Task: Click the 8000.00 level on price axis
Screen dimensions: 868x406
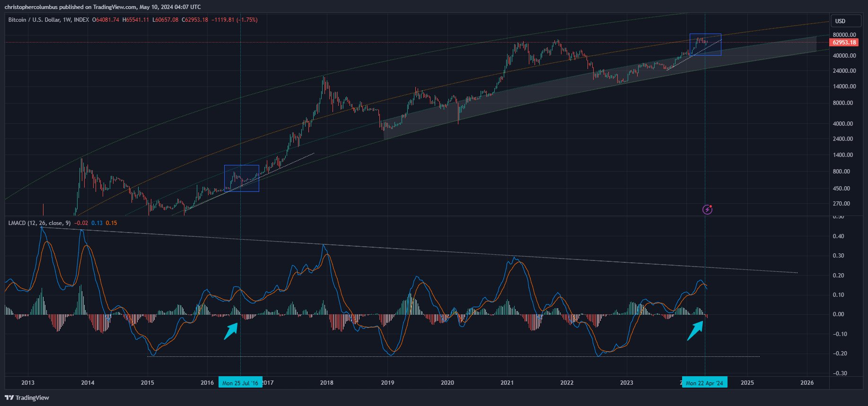Action: pos(843,103)
